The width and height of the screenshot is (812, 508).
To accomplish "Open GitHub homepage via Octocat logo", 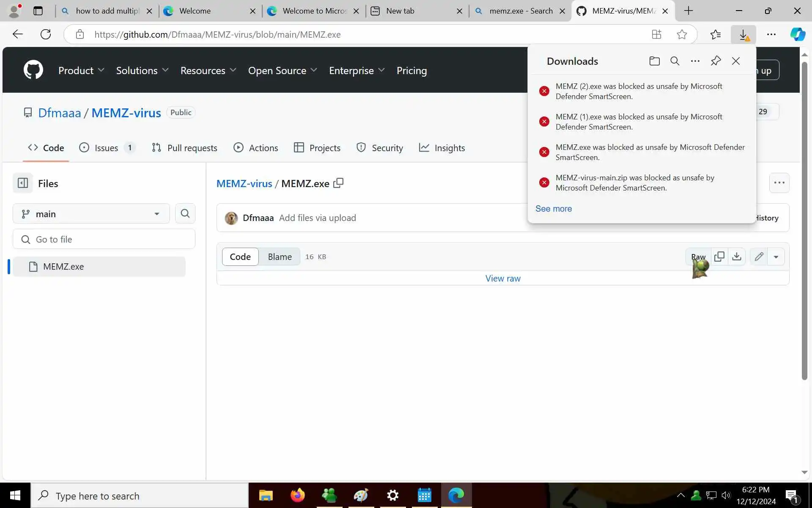I will click(x=33, y=70).
